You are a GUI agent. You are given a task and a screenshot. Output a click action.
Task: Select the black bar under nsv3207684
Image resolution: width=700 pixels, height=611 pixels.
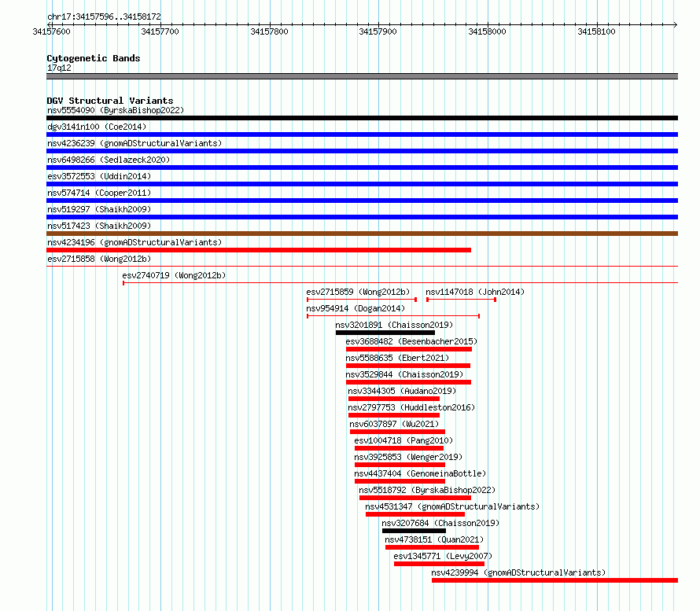414,531
